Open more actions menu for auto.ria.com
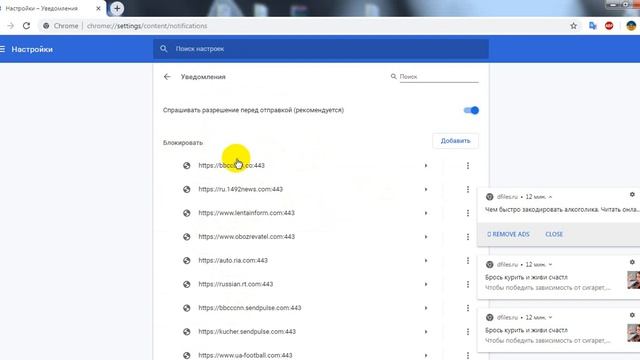 [x=468, y=260]
